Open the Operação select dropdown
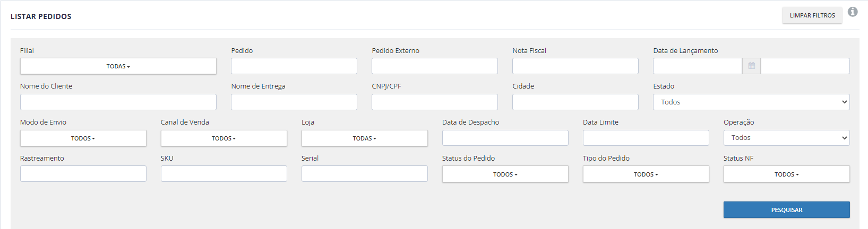This screenshot has width=868, height=229. tap(786, 138)
